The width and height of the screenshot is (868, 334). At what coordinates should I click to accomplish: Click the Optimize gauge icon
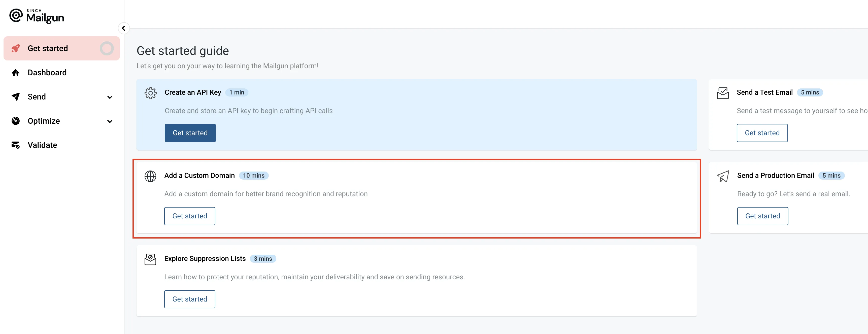16,121
